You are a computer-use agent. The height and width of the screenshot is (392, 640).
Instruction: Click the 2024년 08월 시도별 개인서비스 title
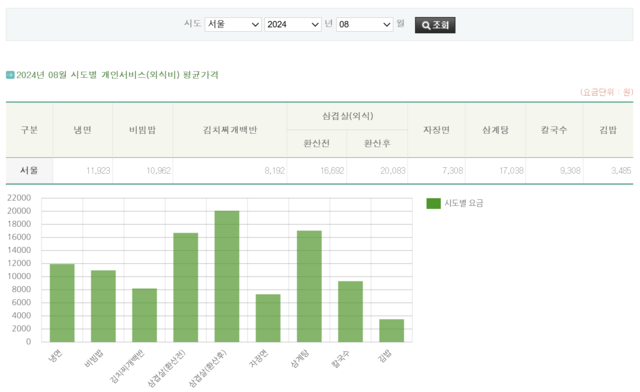point(117,75)
